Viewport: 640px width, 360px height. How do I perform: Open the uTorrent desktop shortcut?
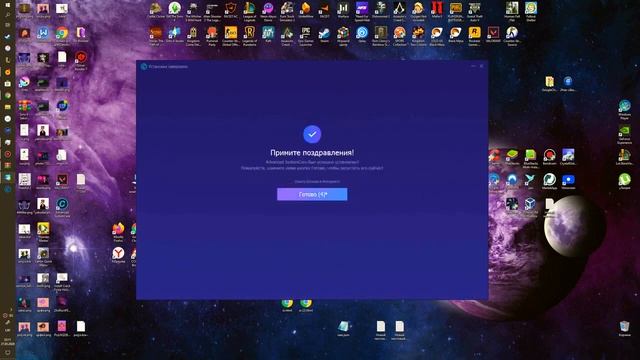click(624, 181)
